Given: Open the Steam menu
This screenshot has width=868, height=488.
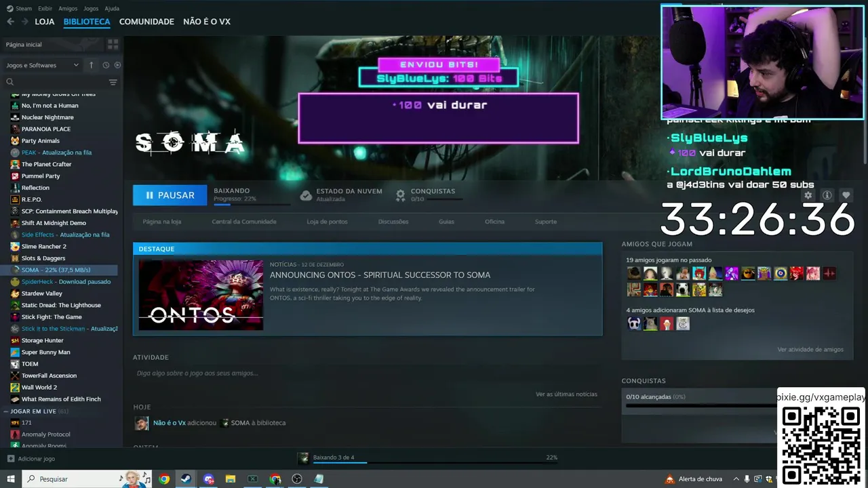Looking at the screenshot, I should 20,9.
